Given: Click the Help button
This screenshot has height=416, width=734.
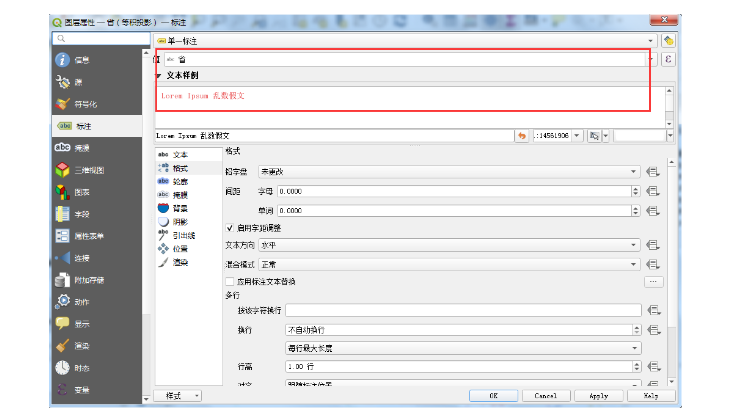Looking at the screenshot, I should point(651,396).
